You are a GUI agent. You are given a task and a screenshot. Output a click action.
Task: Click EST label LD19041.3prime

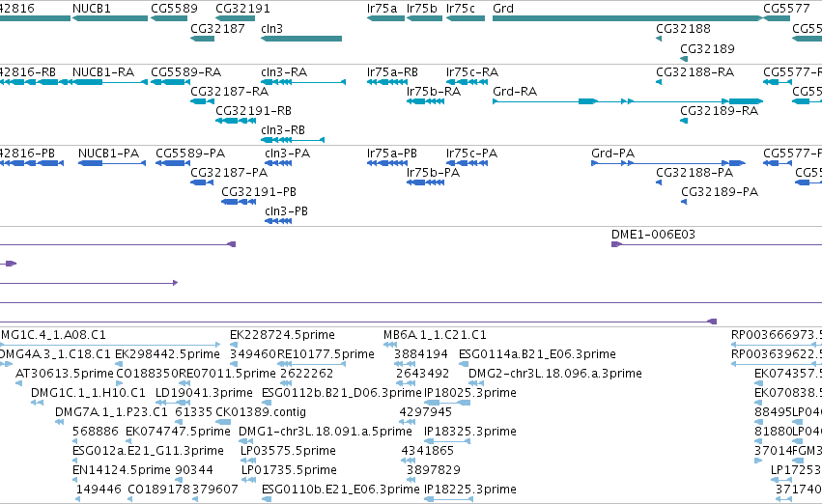[x=204, y=392]
